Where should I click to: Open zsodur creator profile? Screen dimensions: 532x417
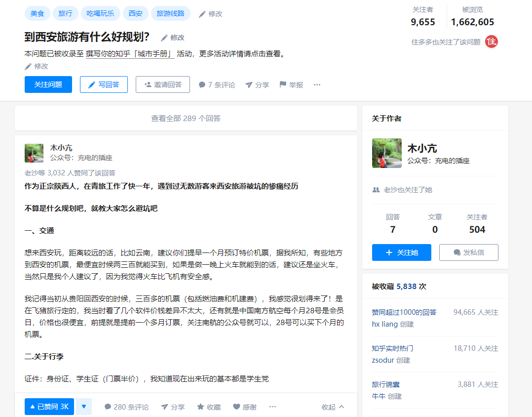pyautogui.click(x=383, y=360)
